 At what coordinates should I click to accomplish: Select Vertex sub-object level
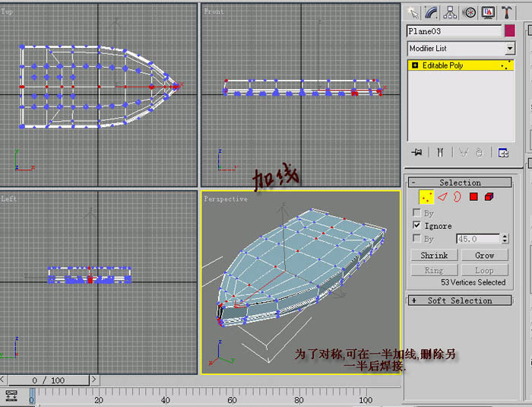tap(426, 197)
